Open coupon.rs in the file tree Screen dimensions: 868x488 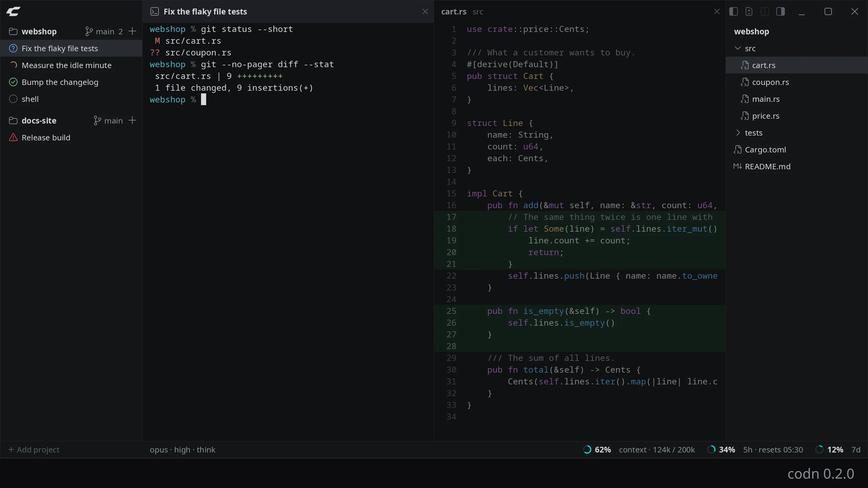coord(797,82)
